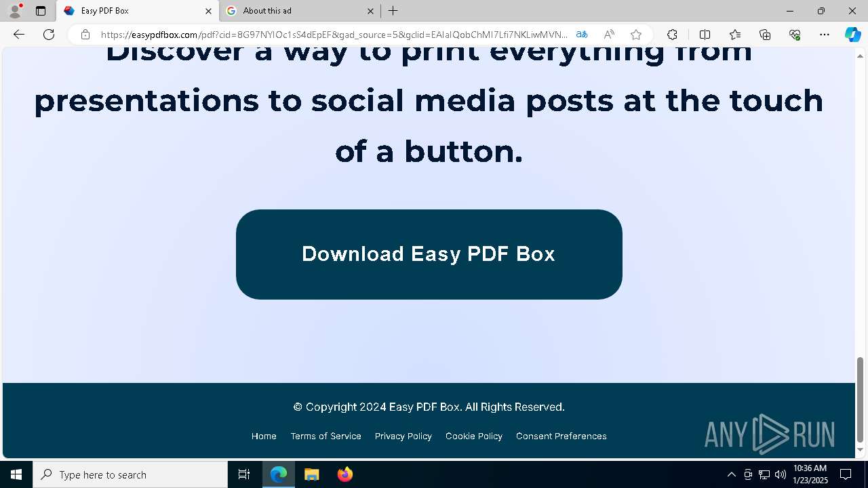Open a new tab with plus button
The width and height of the screenshot is (868, 488).
(x=393, y=11)
